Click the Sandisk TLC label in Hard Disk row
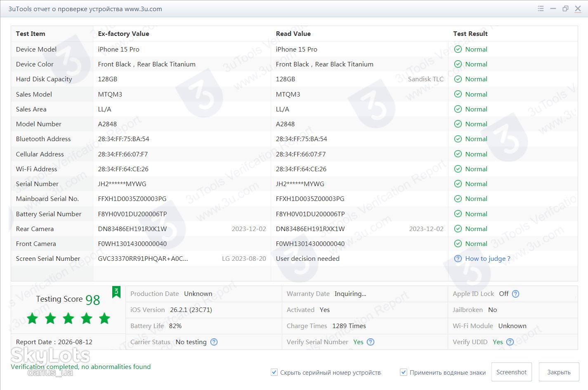 pos(425,79)
